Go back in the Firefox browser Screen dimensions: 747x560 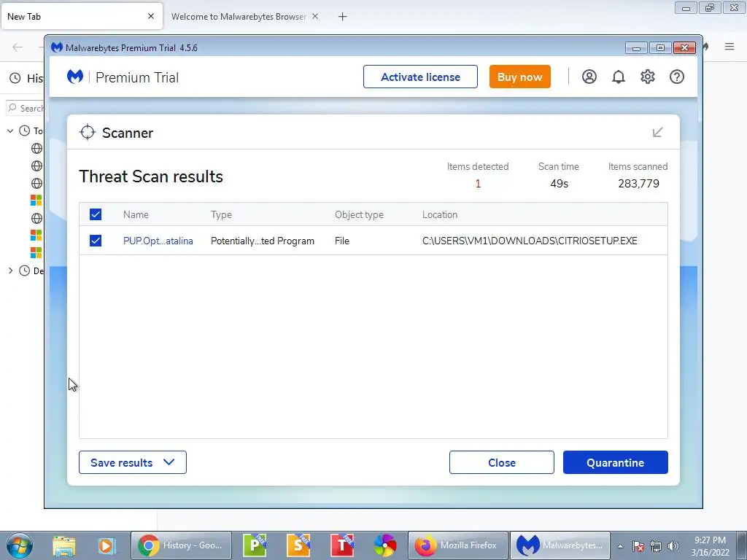click(18, 47)
